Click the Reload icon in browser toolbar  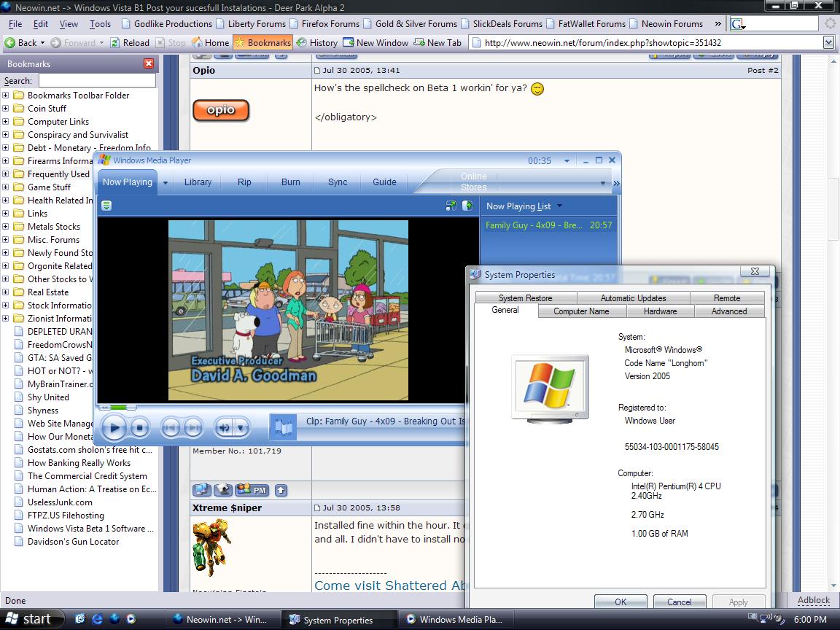point(115,43)
